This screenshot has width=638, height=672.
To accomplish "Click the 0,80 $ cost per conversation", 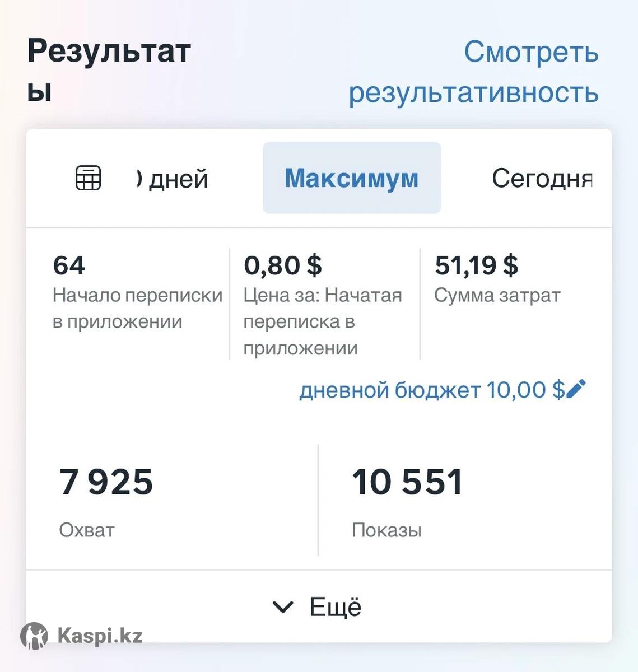I will pos(283,265).
